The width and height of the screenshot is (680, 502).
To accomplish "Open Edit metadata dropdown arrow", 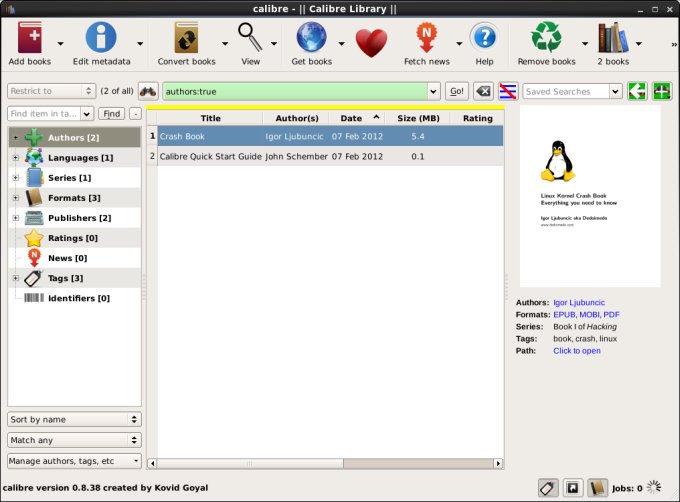I will pyautogui.click(x=140, y=43).
